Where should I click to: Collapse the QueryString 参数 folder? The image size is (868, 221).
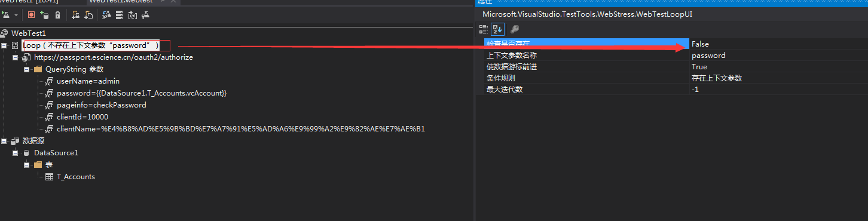[x=26, y=69]
